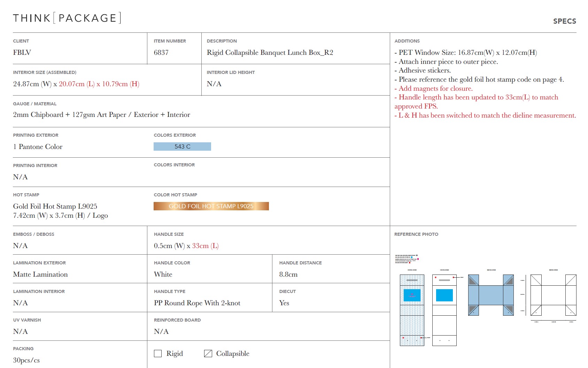Image resolution: width=588 pixels, height=368 pixels.
Task: Click the 543 C blue color swatch
Action: coord(182,147)
